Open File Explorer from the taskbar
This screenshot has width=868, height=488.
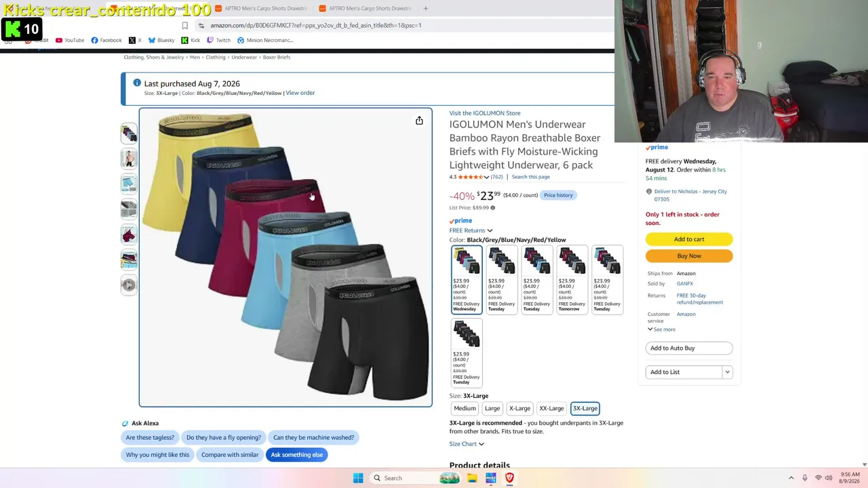(472, 478)
